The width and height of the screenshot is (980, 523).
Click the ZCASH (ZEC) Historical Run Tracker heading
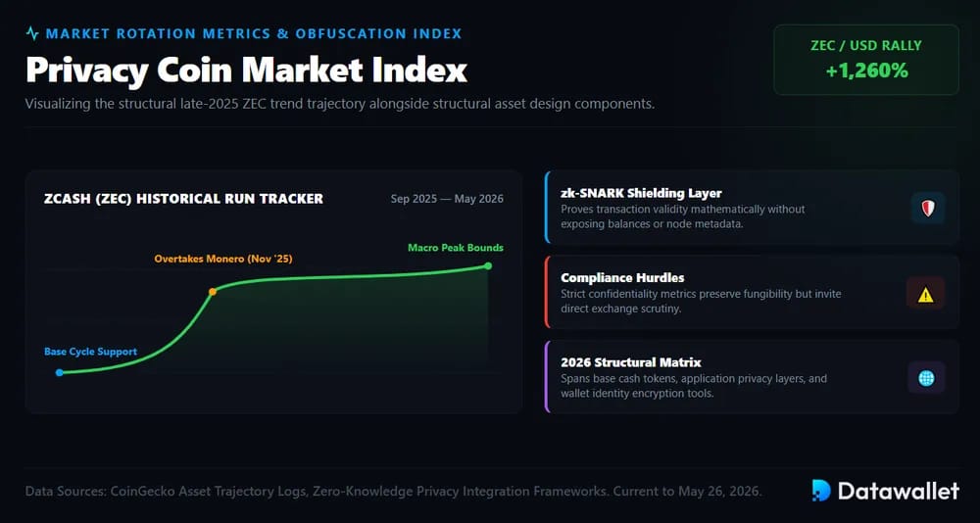(x=184, y=199)
